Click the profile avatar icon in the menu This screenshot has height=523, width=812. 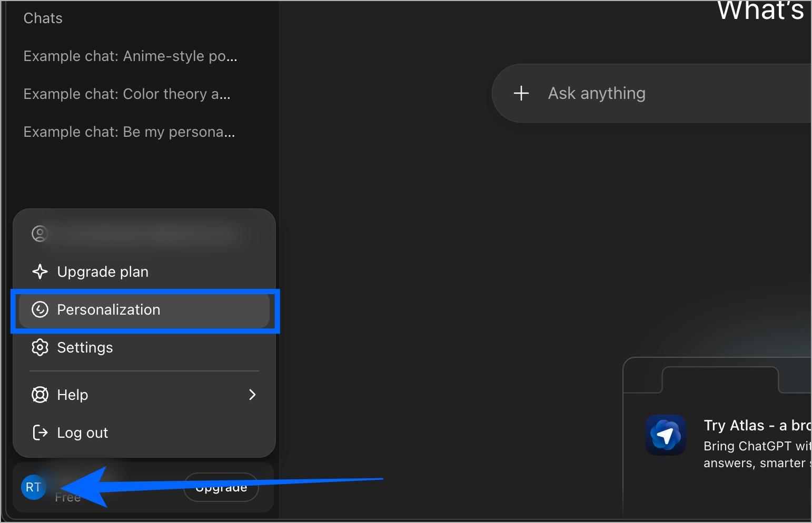pos(39,234)
